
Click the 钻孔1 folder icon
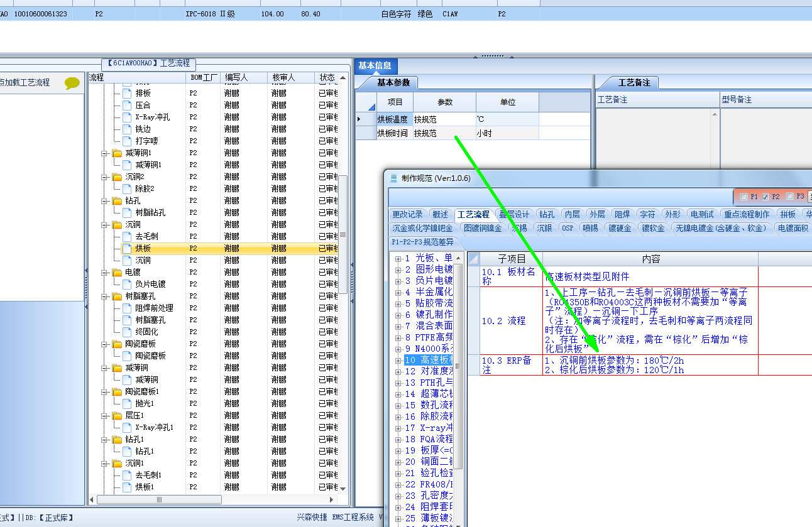point(117,439)
